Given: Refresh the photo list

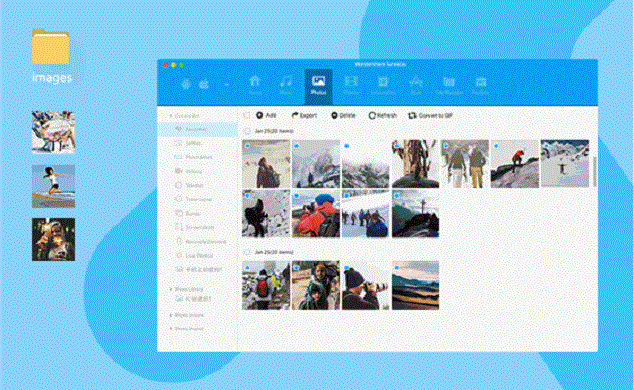Looking at the screenshot, I should click(x=382, y=116).
